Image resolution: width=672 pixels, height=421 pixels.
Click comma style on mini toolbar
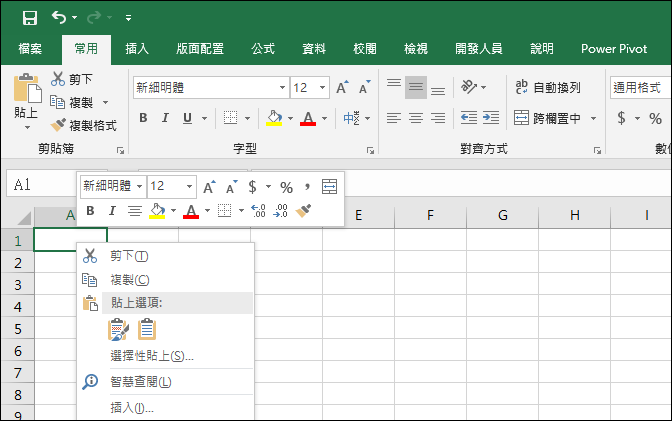tap(307, 186)
